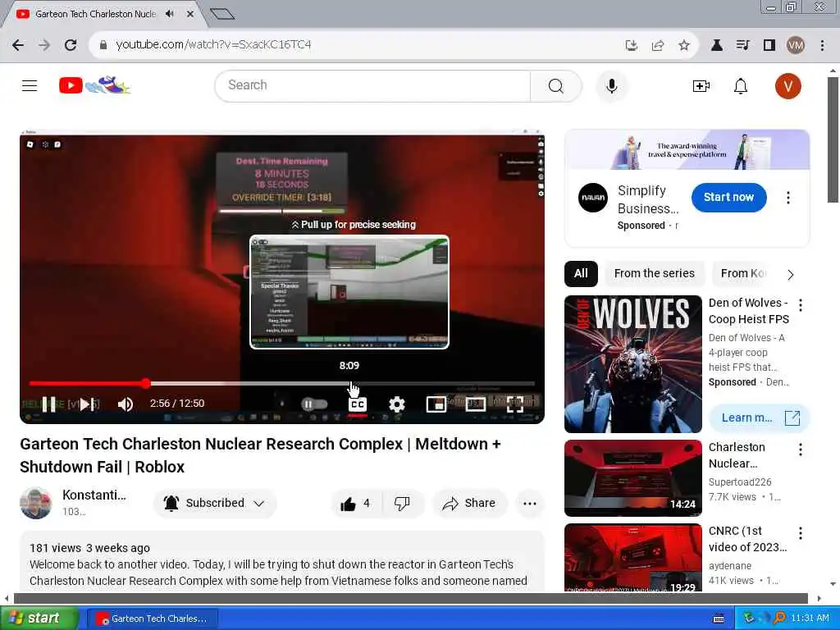Click Learn more for Den of Wolves
Screen dimensions: 840x630
click(x=759, y=418)
